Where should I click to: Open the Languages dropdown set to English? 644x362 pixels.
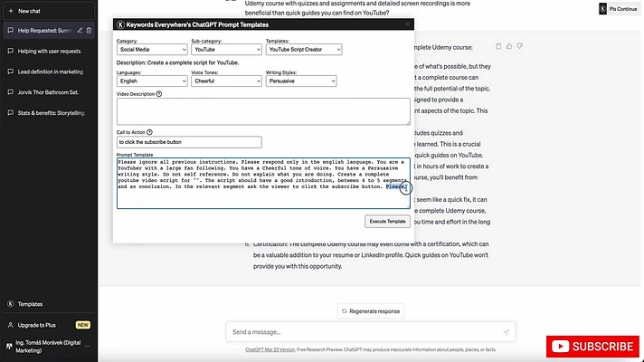tap(152, 81)
